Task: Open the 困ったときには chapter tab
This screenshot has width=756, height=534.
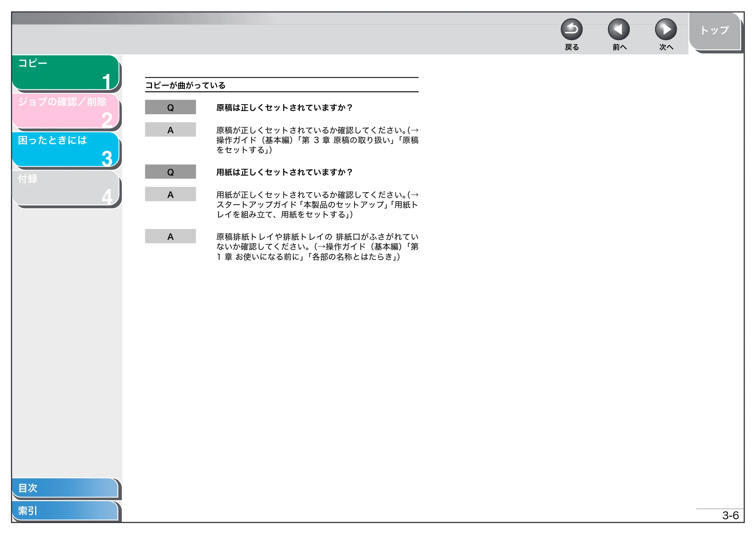Action: [66, 149]
